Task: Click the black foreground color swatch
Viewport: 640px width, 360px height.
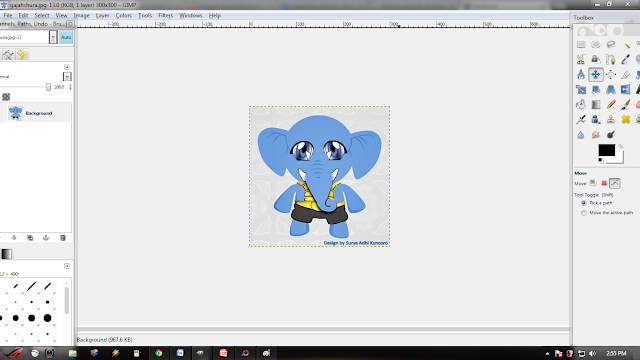Action: [606, 150]
